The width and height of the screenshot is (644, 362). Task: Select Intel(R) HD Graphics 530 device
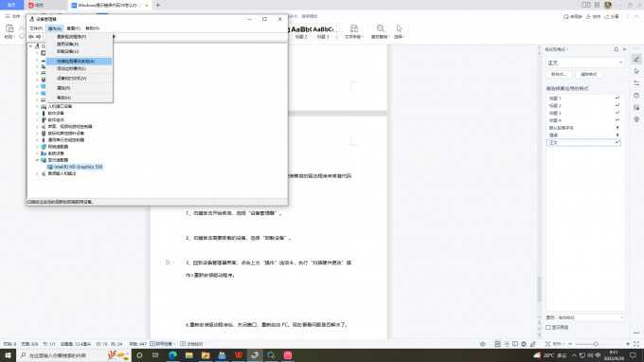78,167
